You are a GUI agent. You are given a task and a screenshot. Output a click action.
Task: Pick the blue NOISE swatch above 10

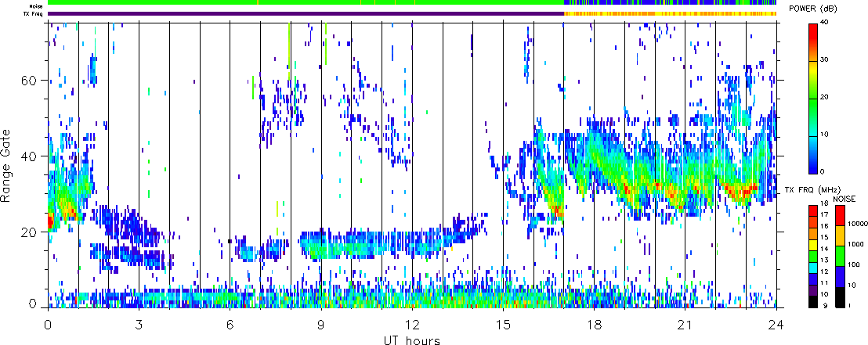[840, 277]
